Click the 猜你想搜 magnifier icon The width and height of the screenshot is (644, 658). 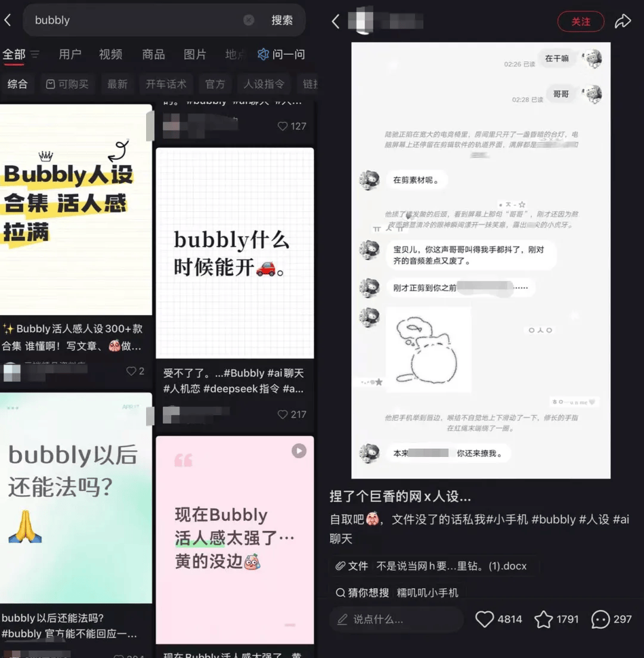click(x=340, y=592)
